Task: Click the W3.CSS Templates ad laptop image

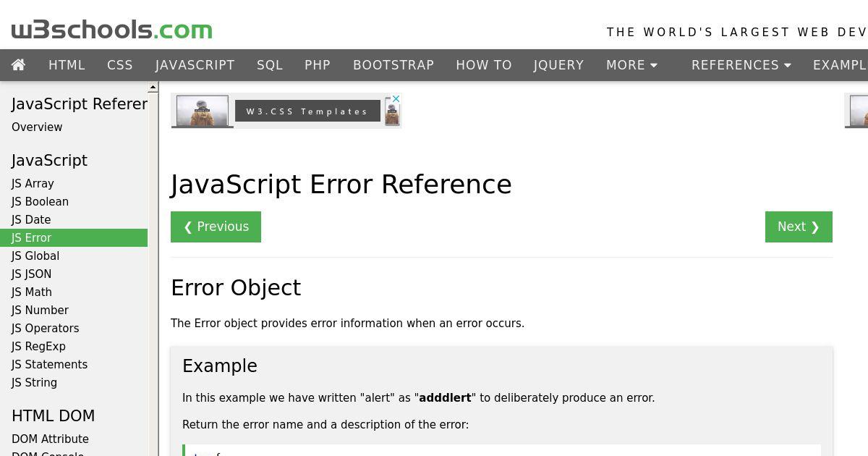Action: pyautogui.click(x=203, y=111)
